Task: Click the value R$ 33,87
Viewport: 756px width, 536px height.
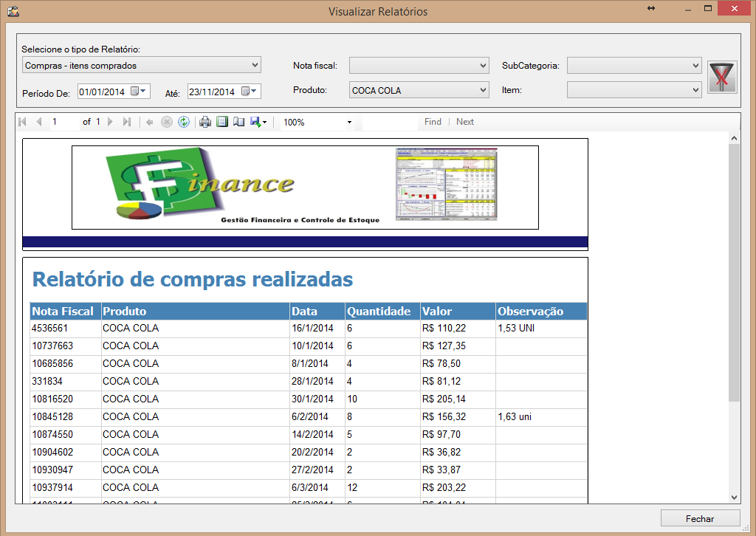Action: (441, 470)
